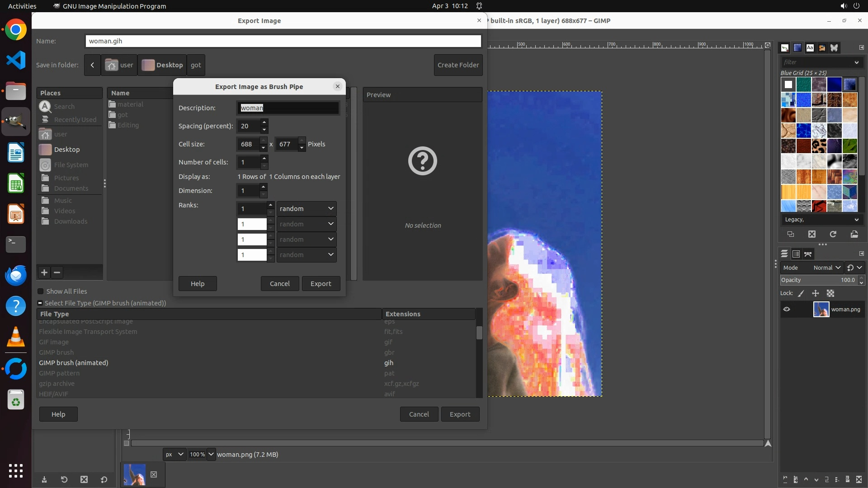This screenshot has height=488, width=868.
Task: Click the refresh patterns icon
Action: point(833,234)
